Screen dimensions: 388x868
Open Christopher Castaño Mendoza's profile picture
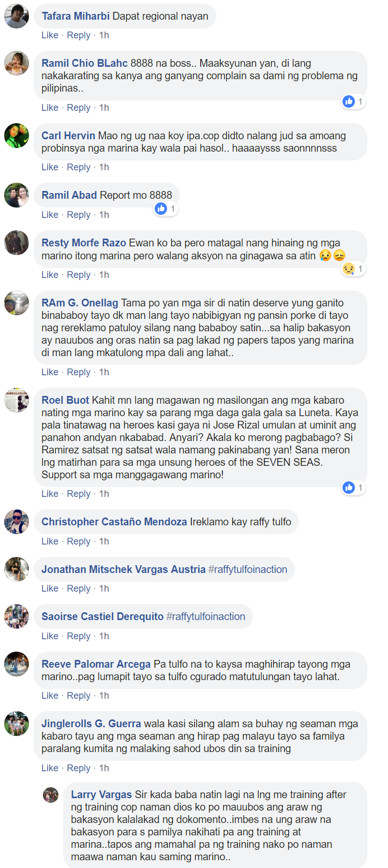click(x=17, y=522)
